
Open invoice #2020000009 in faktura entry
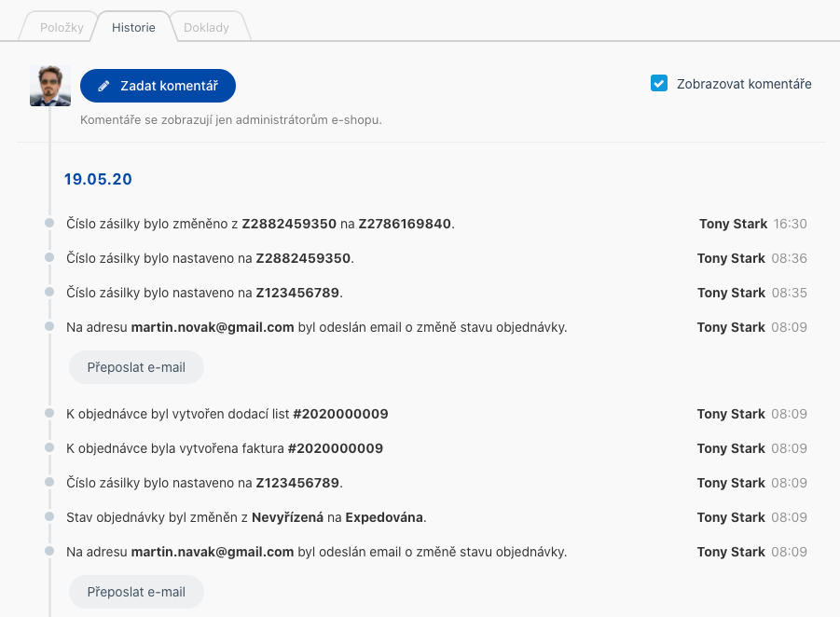pyautogui.click(x=336, y=448)
